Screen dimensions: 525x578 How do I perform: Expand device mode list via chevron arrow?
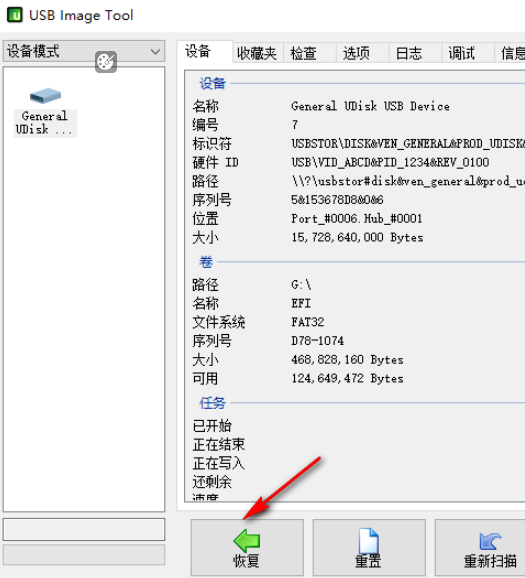point(156,52)
